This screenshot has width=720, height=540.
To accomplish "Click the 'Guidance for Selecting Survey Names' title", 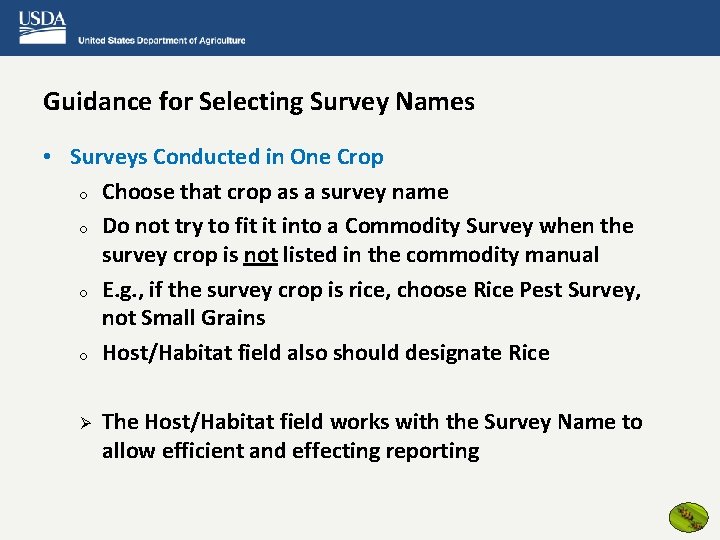I will [x=259, y=101].
